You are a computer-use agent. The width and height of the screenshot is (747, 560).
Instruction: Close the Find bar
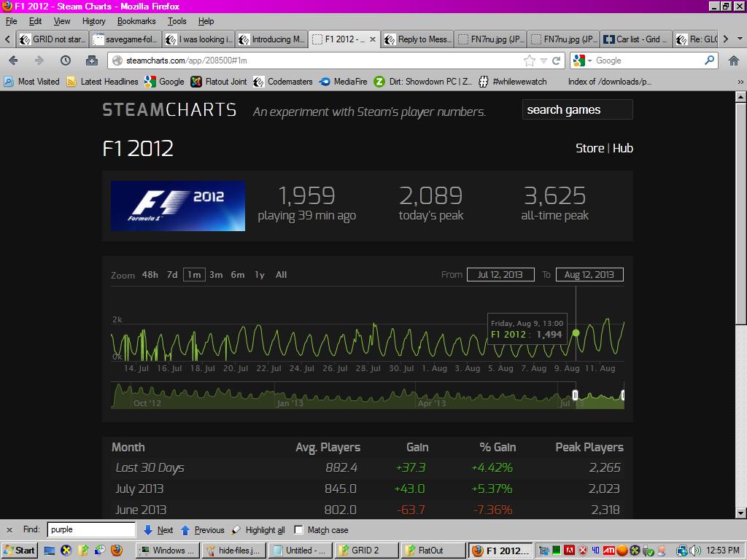(9, 529)
